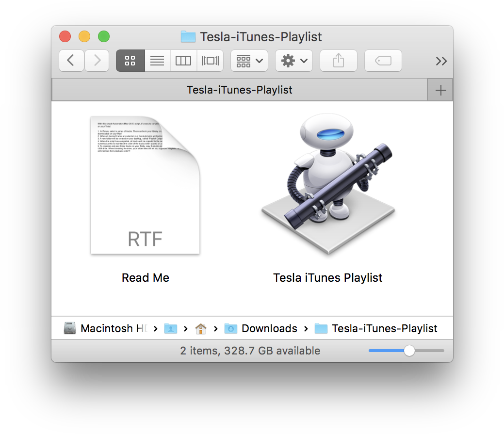Switch to icon view
Viewport: 504px width, 434px height.
pos(130,61)
